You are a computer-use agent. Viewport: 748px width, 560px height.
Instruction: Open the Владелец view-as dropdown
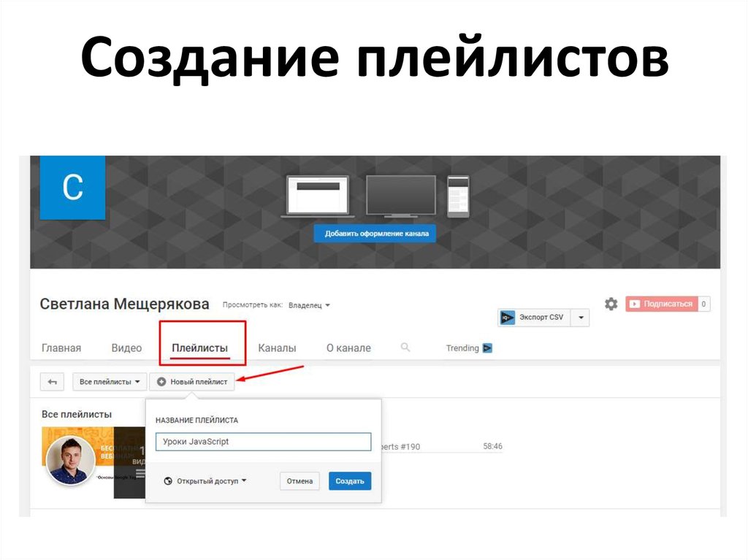pyautogui.click(x=309, y=305)
